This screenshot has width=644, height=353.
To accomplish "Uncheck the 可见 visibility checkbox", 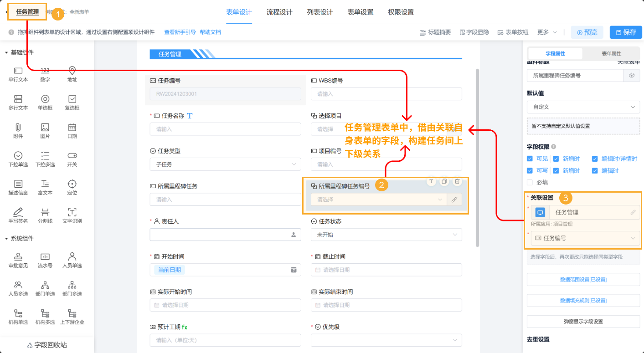I will click(x=530, y=158).
